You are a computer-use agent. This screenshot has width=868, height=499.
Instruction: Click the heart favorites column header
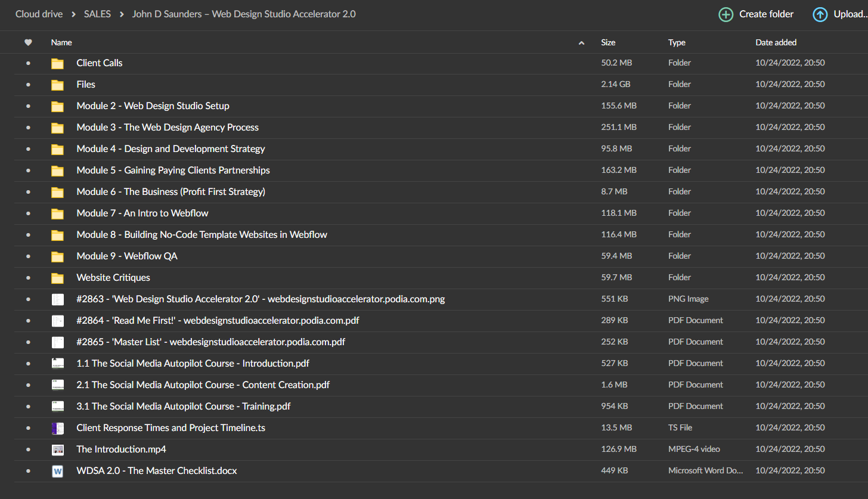tap(28, 42)
